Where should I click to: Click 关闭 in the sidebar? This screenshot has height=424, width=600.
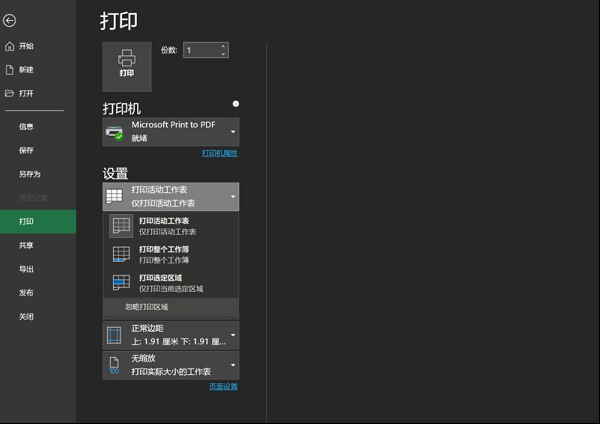coord(26,316)
